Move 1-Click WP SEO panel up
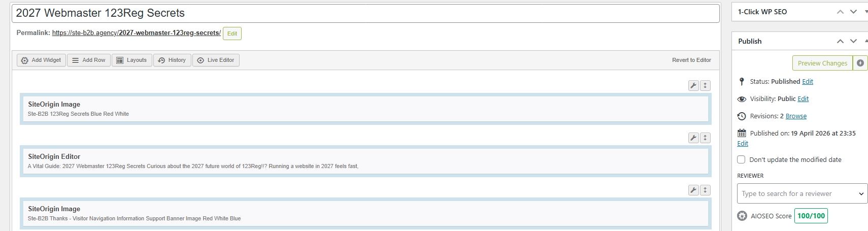The width and height of the screenshot is (868, 231). tap(840, 12)
